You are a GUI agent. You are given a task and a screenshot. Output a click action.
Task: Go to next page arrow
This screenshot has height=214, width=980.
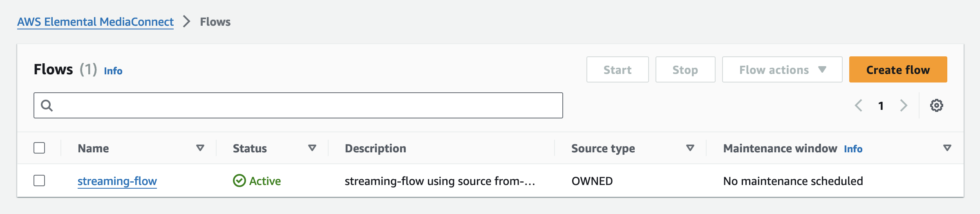(904, 105)
